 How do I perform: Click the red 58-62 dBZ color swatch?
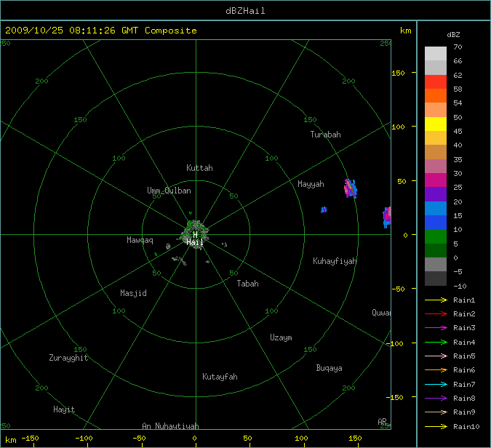(436, 81)
